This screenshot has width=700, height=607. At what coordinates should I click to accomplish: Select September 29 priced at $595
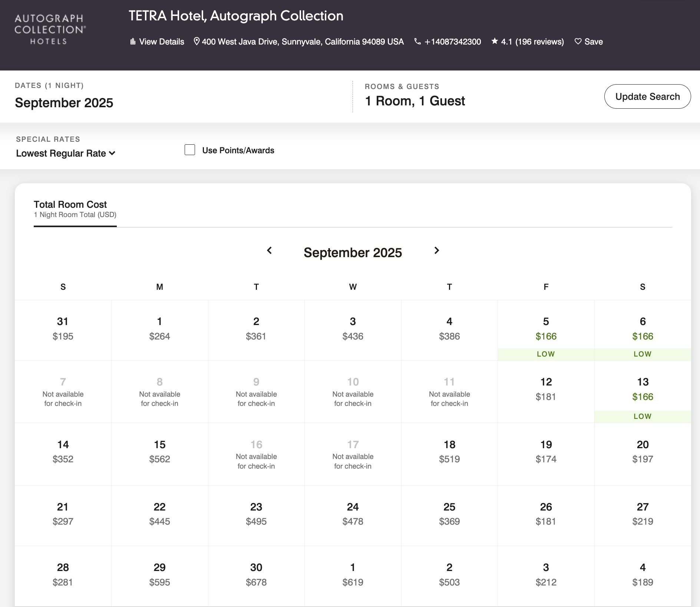160,576
